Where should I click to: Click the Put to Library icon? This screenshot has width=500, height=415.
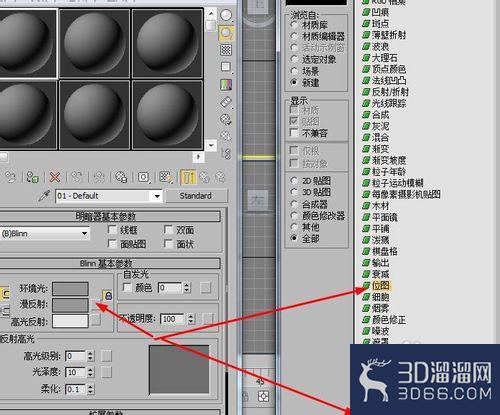[121, 177]
